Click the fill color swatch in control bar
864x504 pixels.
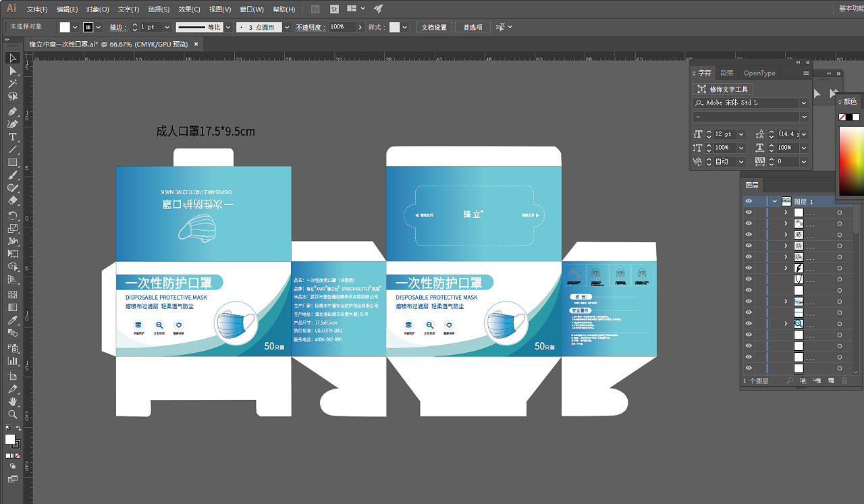[x=65, y=27]
